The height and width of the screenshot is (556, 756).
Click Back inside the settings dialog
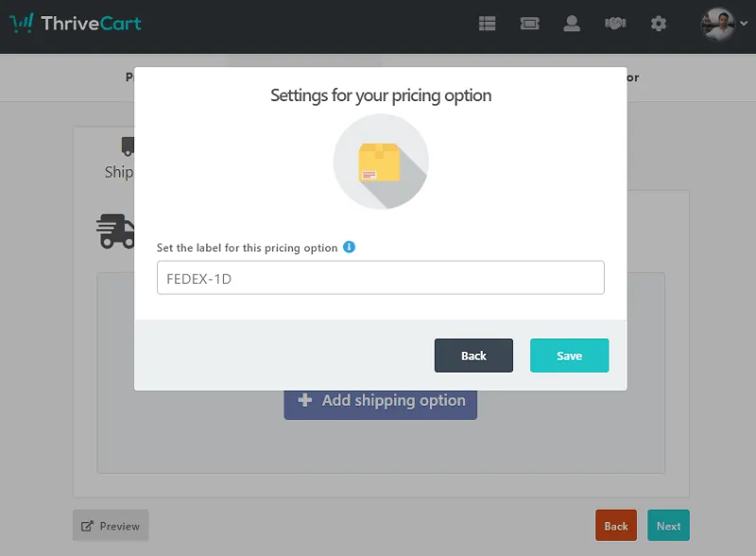click(x=473, y=356)
